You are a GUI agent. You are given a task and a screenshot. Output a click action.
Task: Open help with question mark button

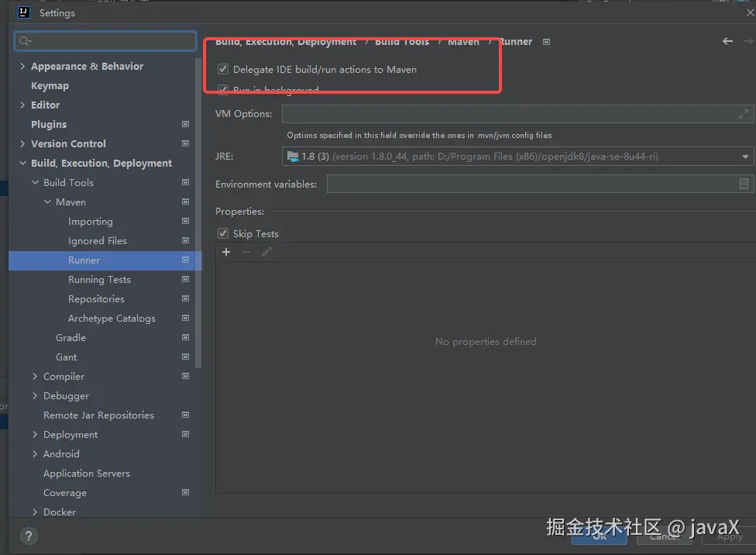pos(29,536)
